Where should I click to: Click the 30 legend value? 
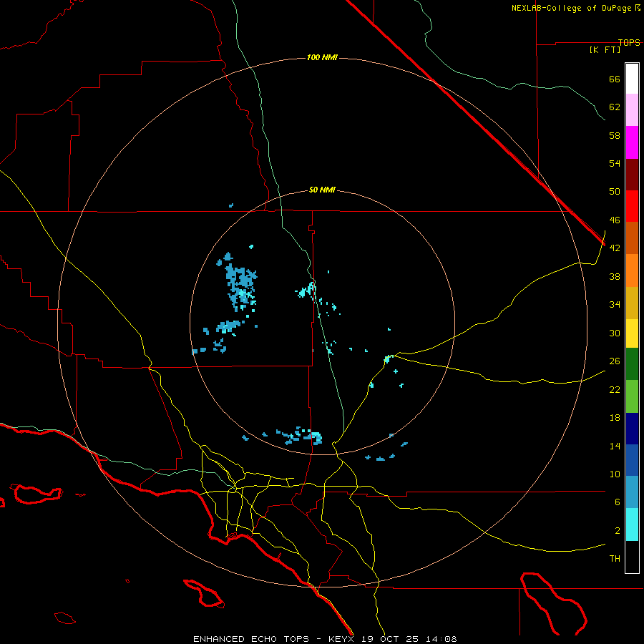tap(615, 333)
